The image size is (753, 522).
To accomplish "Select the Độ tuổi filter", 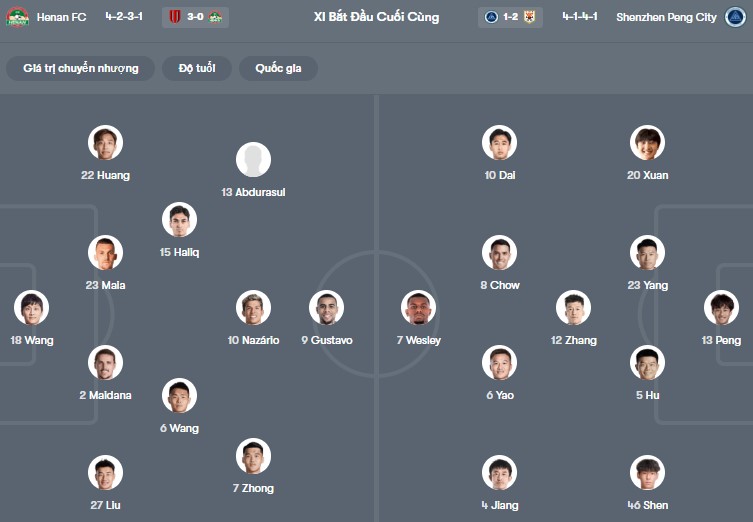I will [x=197, y=68].
